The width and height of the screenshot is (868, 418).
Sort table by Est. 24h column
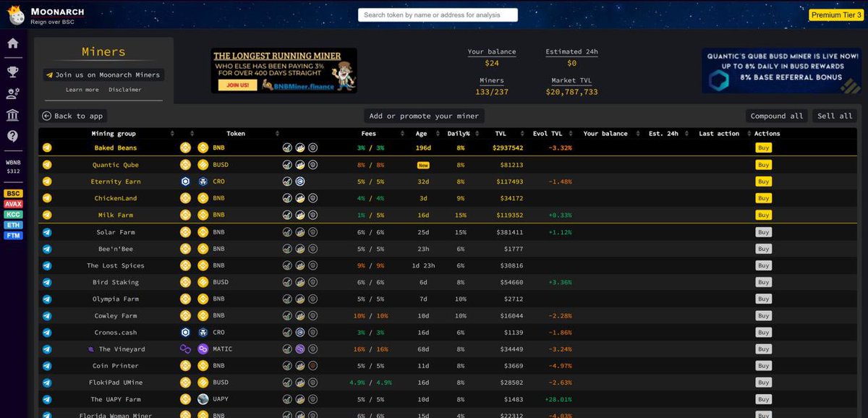click(x=663, y=134)
